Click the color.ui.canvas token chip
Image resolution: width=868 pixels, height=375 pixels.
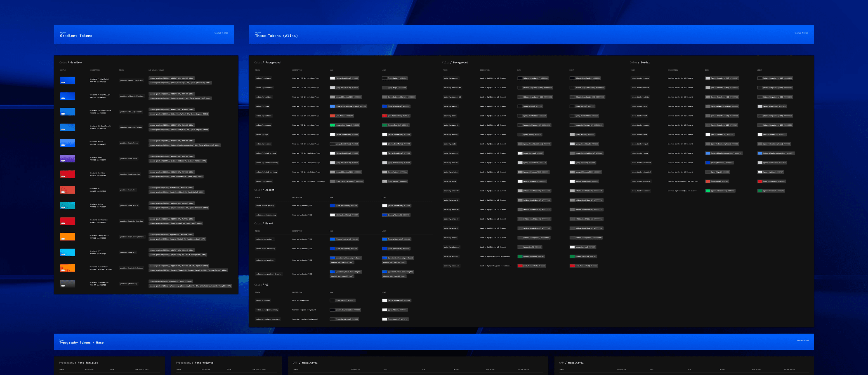coord(263,300)
